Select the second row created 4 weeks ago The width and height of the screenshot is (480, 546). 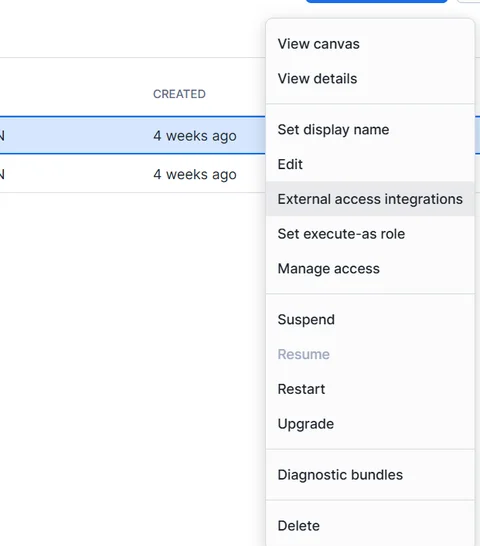132,174
